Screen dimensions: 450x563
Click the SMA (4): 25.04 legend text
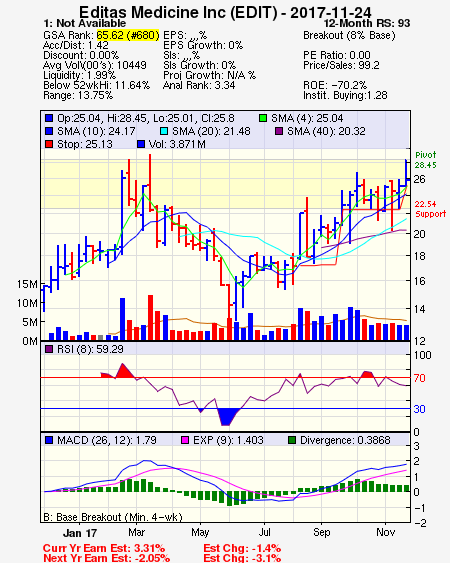pyautogui.click(x=307, y=118)
